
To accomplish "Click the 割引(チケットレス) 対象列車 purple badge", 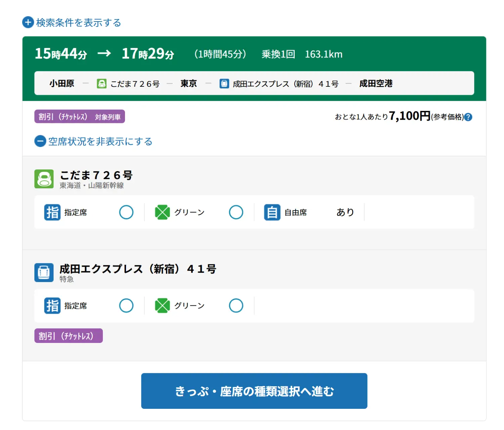I will [80, 117].
